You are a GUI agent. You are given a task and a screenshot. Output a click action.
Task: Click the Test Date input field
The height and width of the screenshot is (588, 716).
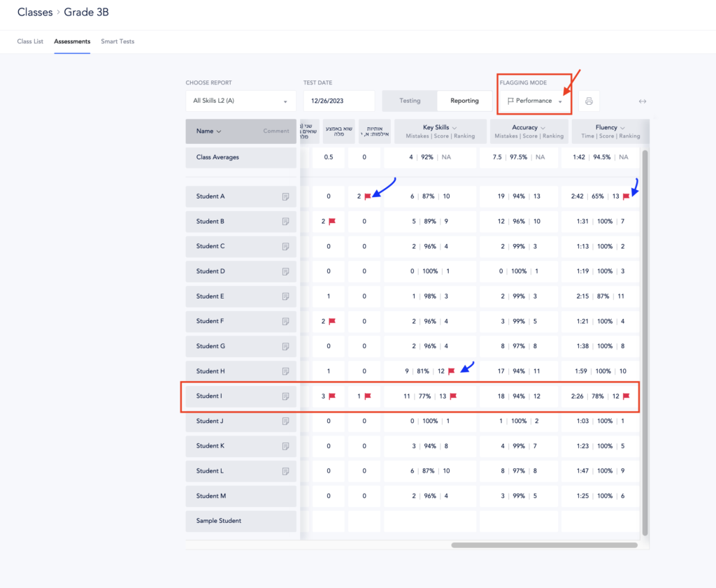point(339,101)
